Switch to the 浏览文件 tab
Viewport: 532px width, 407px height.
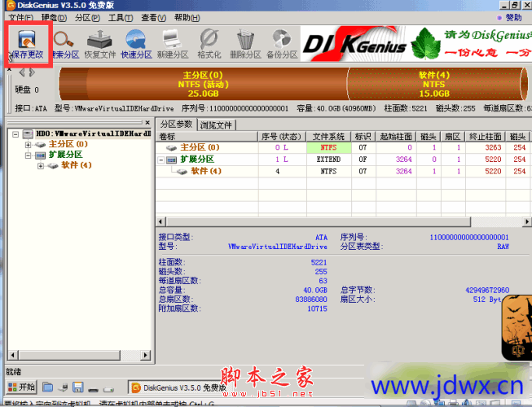pyautogui.click(x=216, y=125)
